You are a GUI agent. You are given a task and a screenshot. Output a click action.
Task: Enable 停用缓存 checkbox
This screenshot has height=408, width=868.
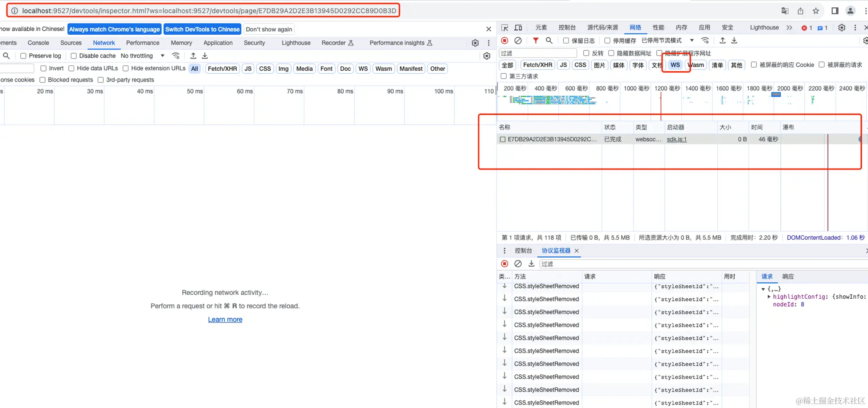click(x=607, y=41)
